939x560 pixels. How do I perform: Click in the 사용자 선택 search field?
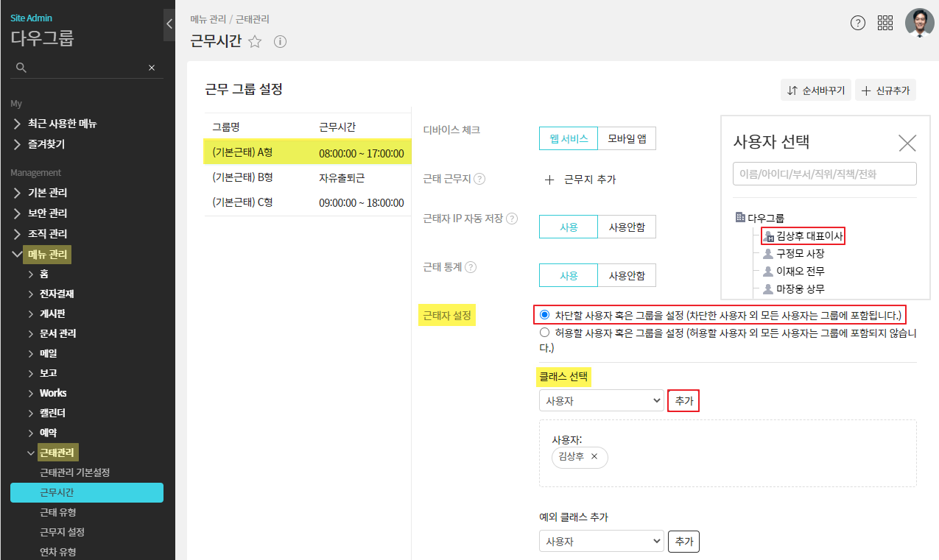click(x=824, y=174)
